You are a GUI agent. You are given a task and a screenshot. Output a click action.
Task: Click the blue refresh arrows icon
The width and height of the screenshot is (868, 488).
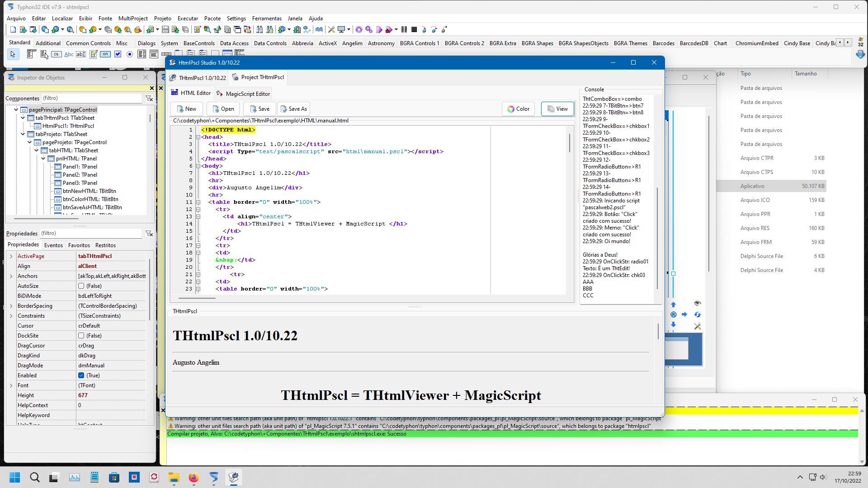(x=698, y=314)
